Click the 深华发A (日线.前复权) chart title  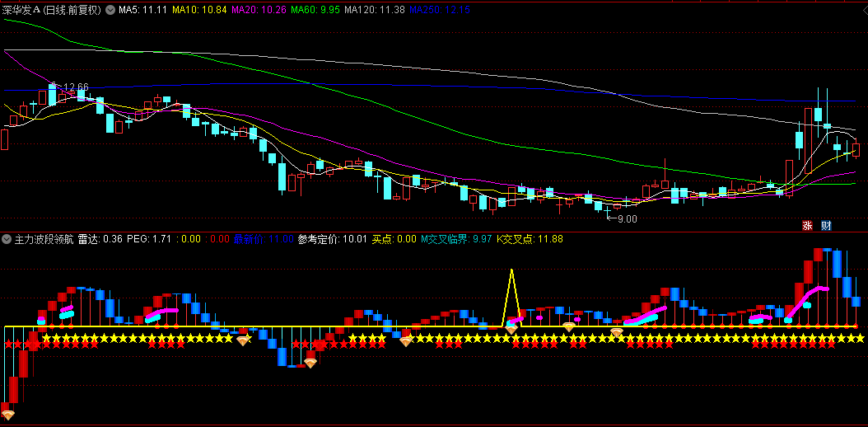tap(52, 9)
